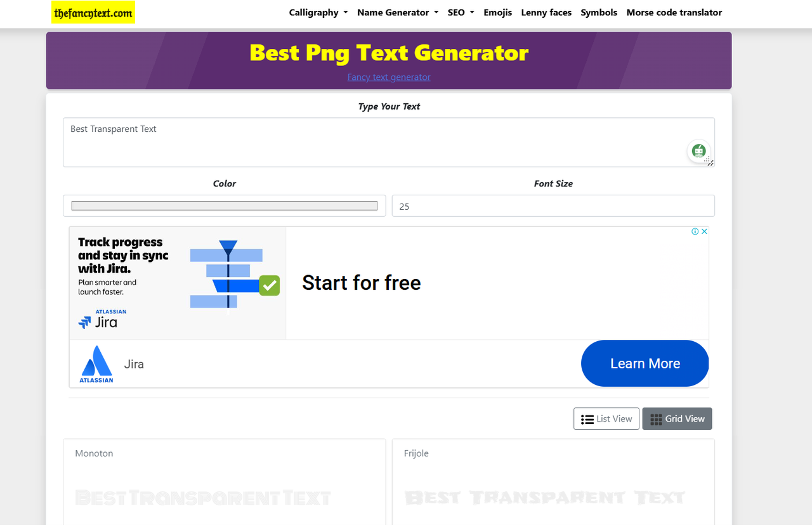
Task: Switch to Grid View
Action: point(677,418)
